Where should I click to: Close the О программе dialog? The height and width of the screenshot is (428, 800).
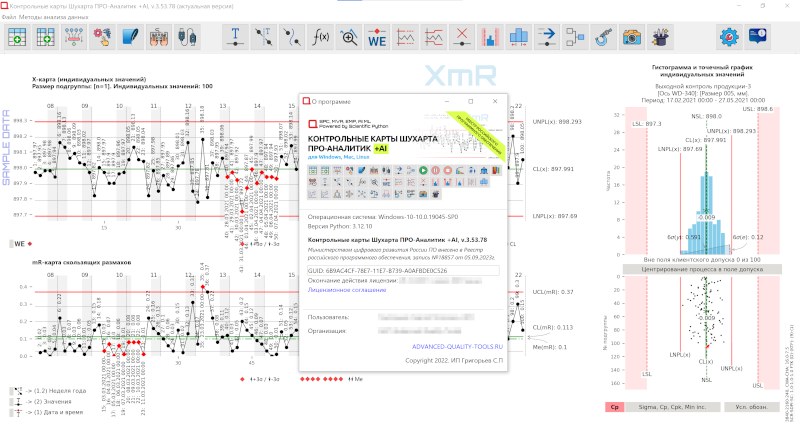(x=495, y=102)
